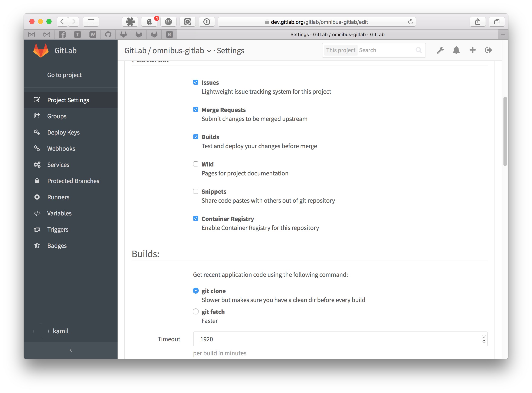Open Protected Branches page

[70, 181]
